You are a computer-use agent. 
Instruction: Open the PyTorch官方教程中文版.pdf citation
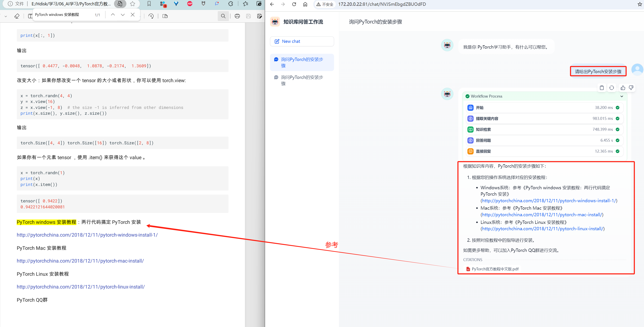click(495, 269)
